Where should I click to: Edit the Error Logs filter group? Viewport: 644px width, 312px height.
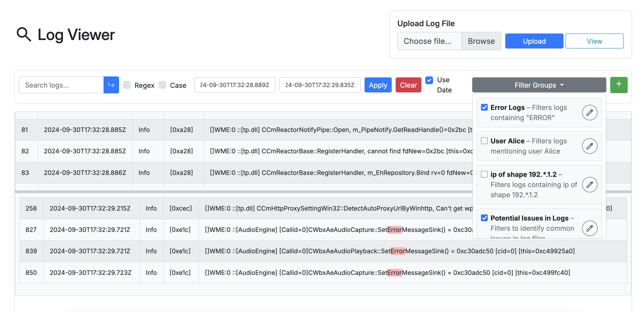coord(589,113)
